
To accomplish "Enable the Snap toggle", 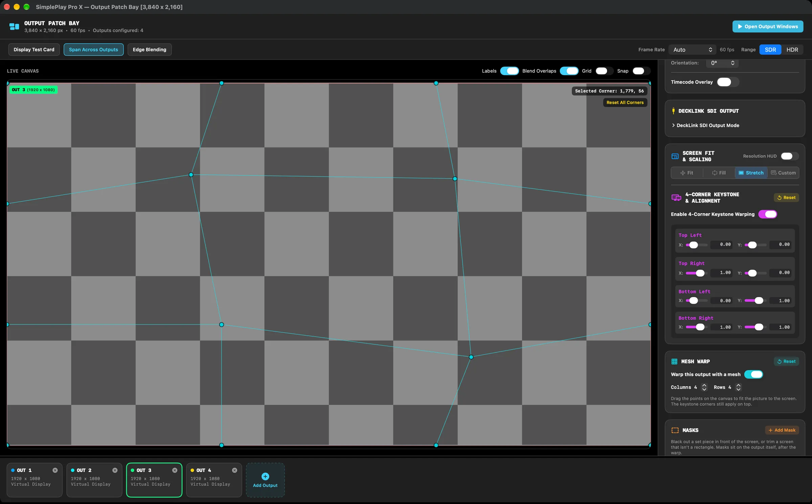I will tap(641, 71).
